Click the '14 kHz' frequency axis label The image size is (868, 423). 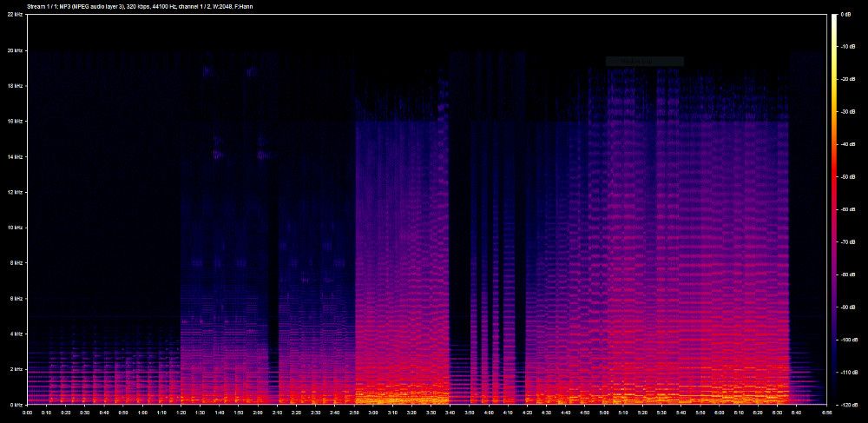coord(15,156)
